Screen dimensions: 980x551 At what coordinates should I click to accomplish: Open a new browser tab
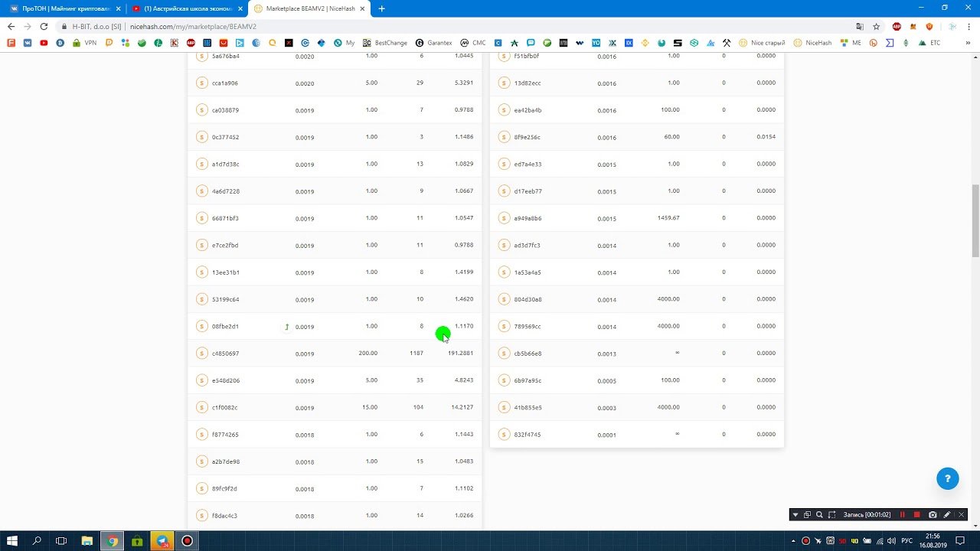click(x=382, y=8)
